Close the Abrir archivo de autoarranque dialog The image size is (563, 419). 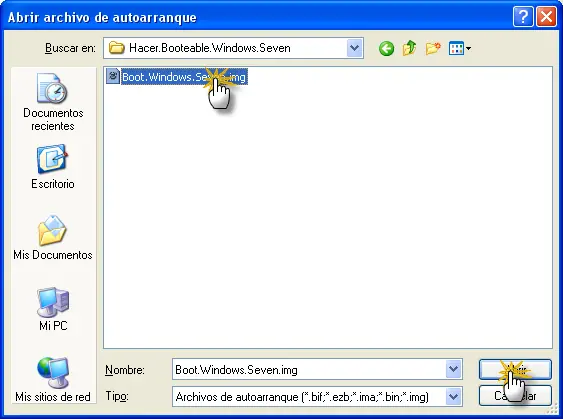point(546,17)
